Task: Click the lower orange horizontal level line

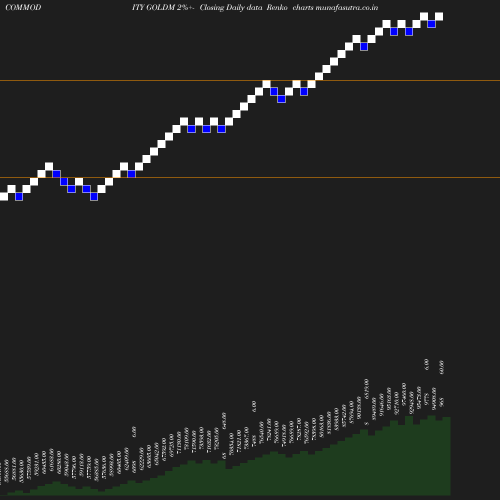Action: coord(250,177)
